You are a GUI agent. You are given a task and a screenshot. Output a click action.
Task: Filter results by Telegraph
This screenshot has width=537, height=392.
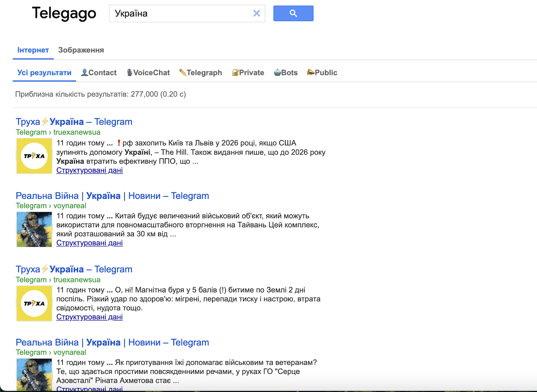pyautogui.click(x=201, y=73)
